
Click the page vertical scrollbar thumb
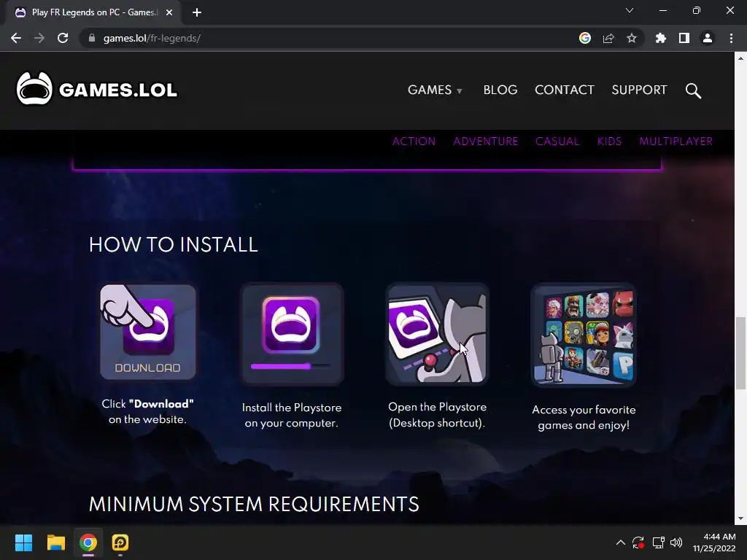[x=740, y=353]
